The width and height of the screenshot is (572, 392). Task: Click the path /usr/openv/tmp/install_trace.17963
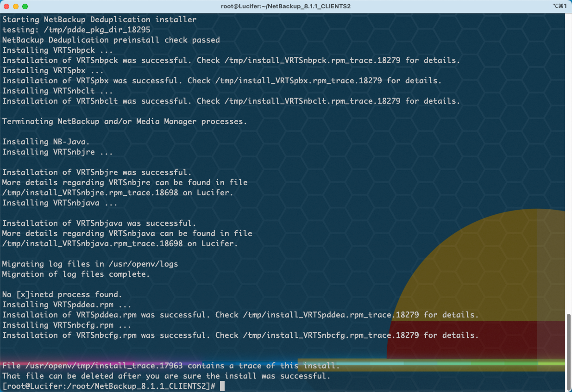coord(104,366)
